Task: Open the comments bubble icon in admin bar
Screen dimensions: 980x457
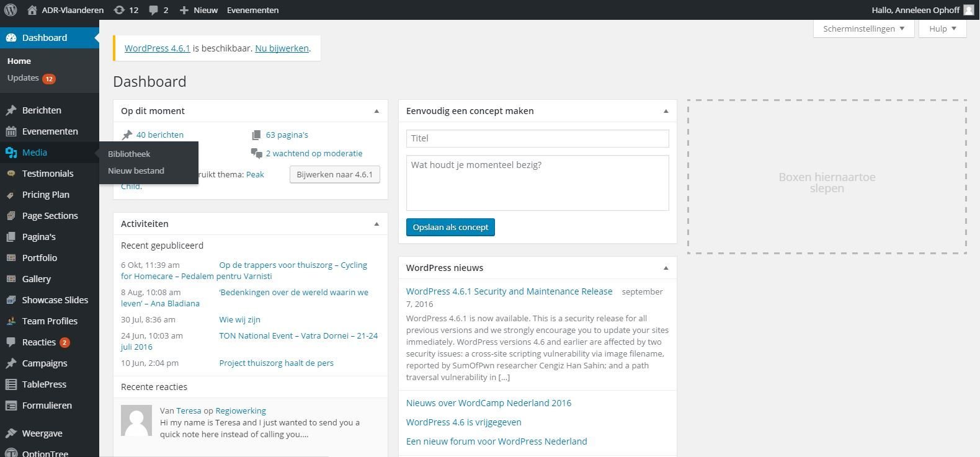Action: point(153,10)
